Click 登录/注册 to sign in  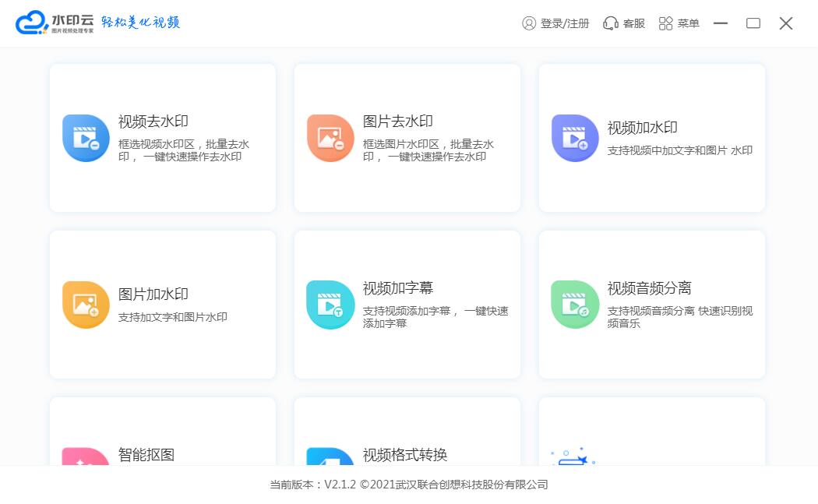pyautogui.click(x=564, y=23)
